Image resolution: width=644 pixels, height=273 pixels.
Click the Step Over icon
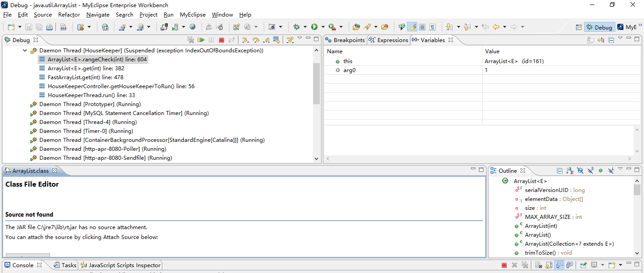click(x=256, y=40)
